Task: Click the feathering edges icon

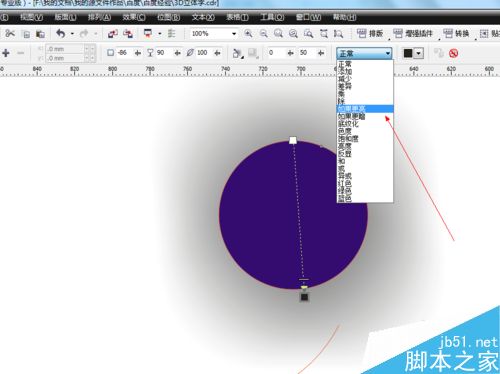Action: 253,53
